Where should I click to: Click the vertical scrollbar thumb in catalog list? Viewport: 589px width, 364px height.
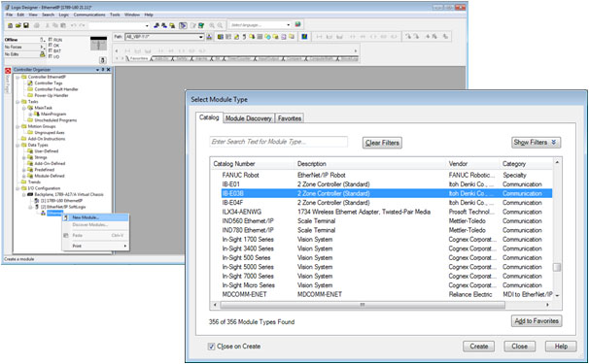pos(557,267)
